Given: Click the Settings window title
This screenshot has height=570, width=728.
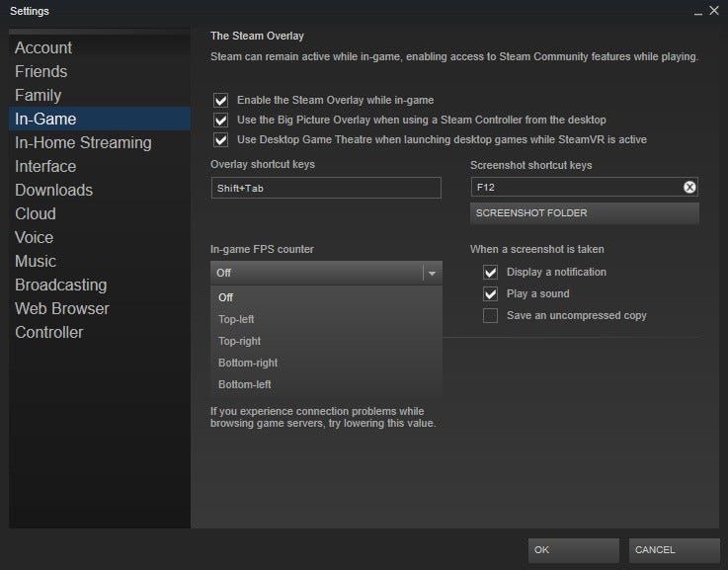Looking at the screenshot, I should point(30,11).
